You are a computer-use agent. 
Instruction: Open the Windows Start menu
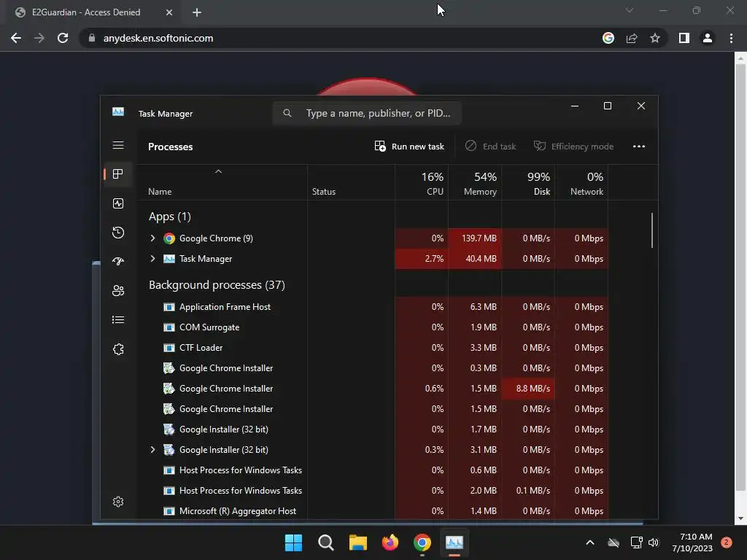tap(293, 542)
